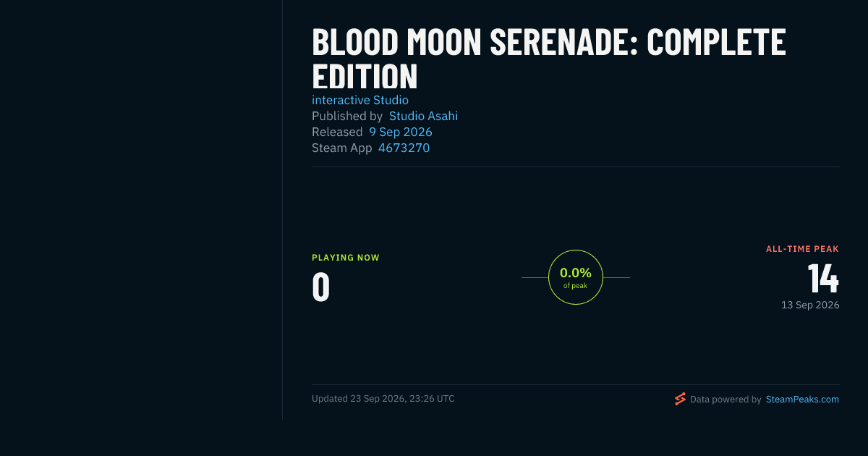
Task: Click the 13 Sep 2026 peak date
Action: (810, 305)
